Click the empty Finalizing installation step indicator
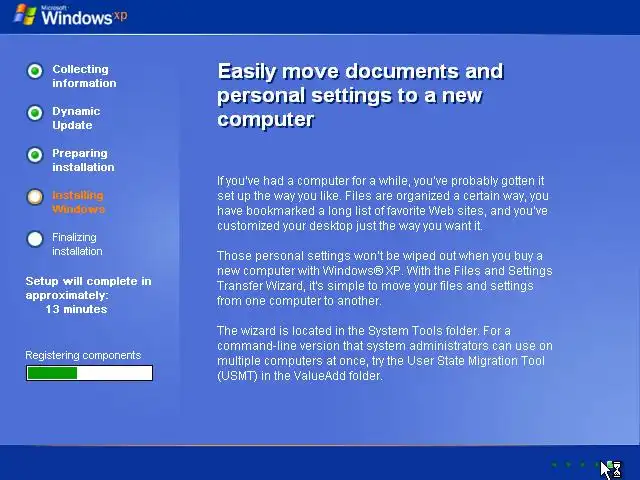 (35, 239)
